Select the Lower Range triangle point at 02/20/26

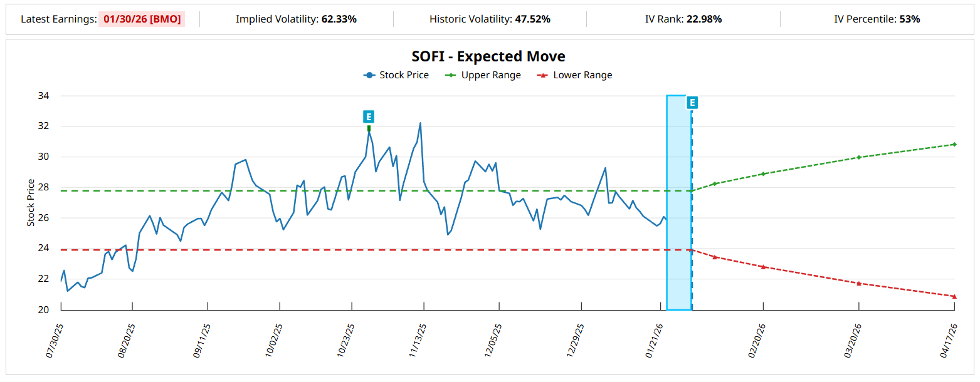(x=763, y=267)
